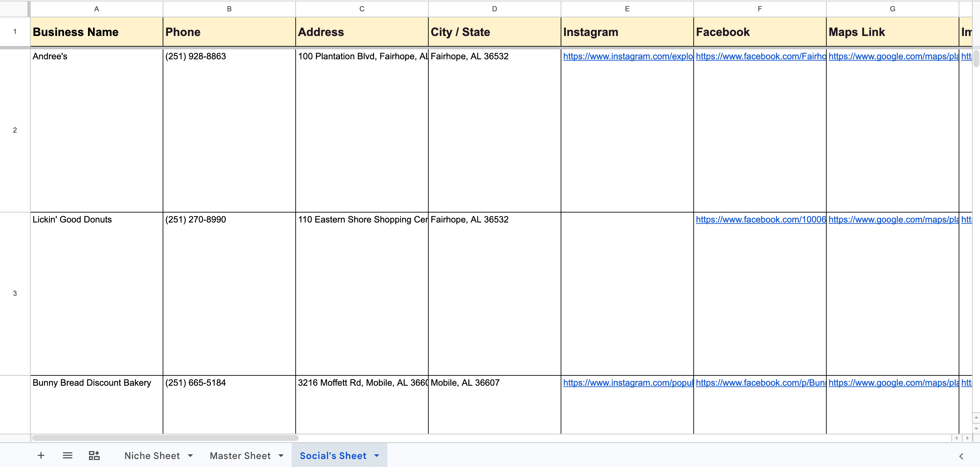
Task: Click the horizontal scrollbar thumb
Action: coord(165,438)
